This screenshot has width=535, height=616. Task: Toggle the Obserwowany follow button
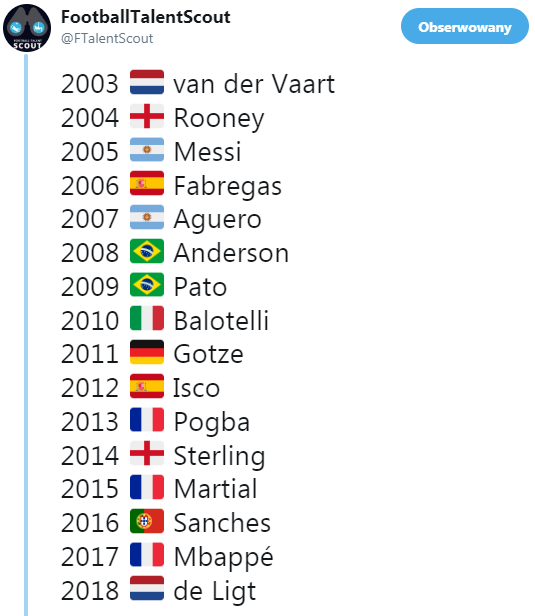pos(465,26)
